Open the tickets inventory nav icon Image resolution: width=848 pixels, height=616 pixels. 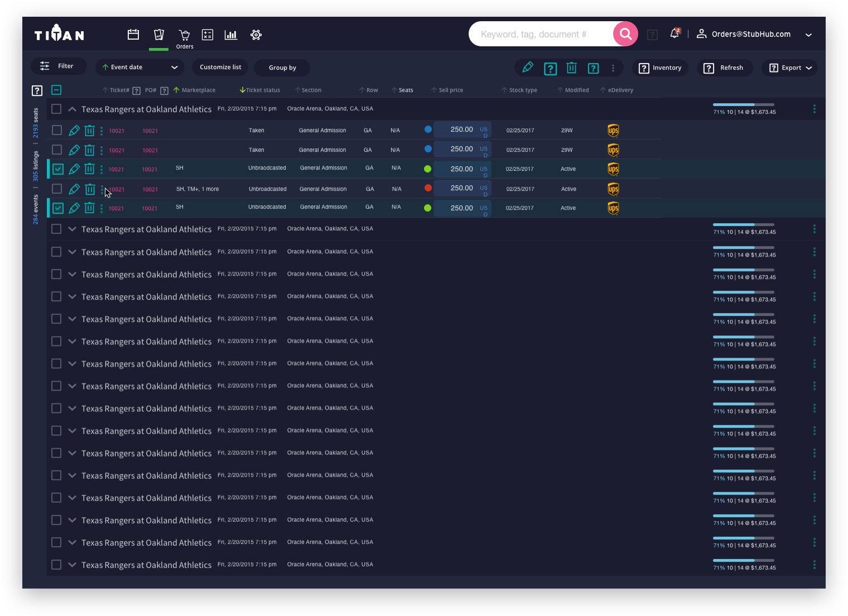(159, 35)
